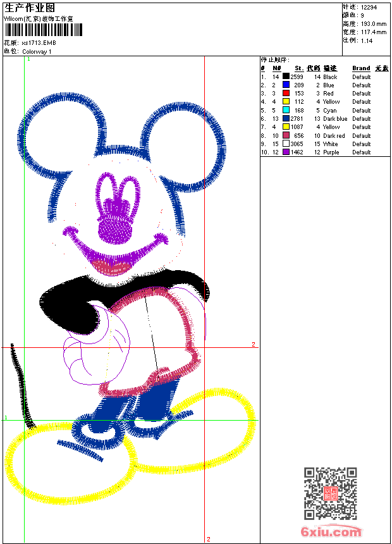The image size is (392, 544).
Task: Pick the Dark red swatch in row 8
Action: pyautogui.click(x=286, y=135)
